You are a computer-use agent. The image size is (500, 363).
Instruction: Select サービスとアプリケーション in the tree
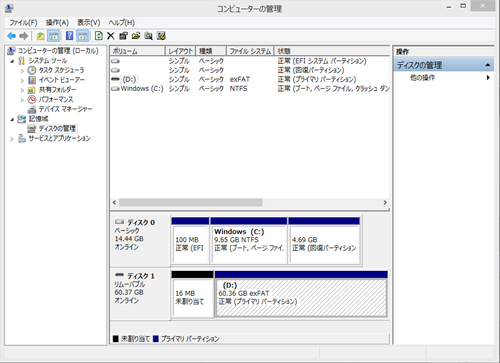click(x=59, y=138)
